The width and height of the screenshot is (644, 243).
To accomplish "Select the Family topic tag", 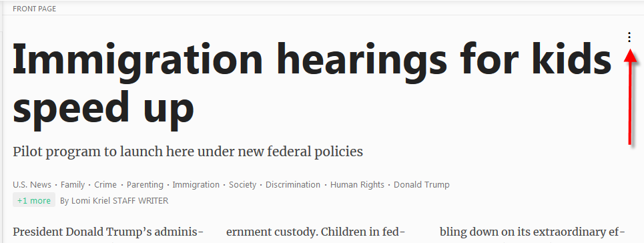I will (x=73, y=185).
